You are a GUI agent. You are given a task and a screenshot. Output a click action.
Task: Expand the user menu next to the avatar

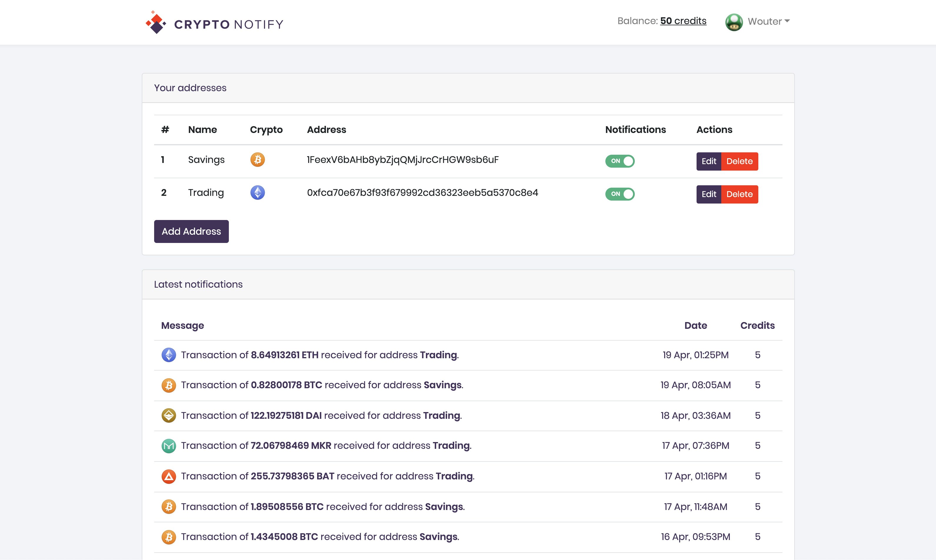[x=768, y=21]
